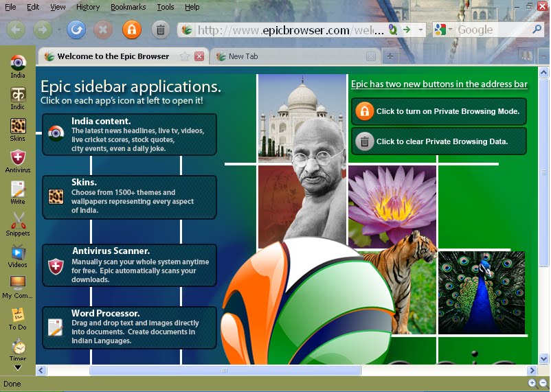The height and width of the screenshot is (392, 551).
Task: Close the New Tab tab
Action: (371, 56)
